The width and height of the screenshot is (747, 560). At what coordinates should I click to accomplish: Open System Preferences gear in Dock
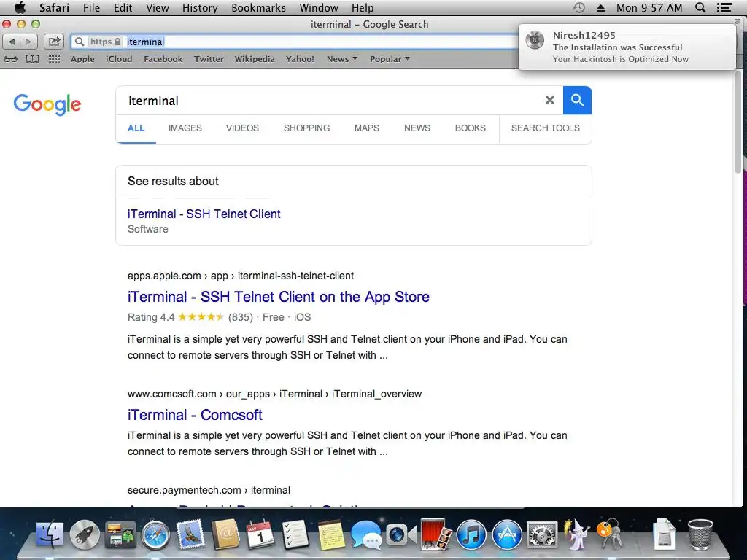coord(542,534)
